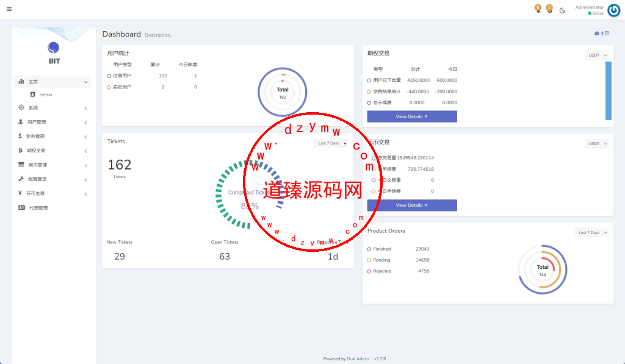The width and height of the screenshot is (625, 364).
Task: Click the users Total 102 donut chart
Action: tap(282, 92)
